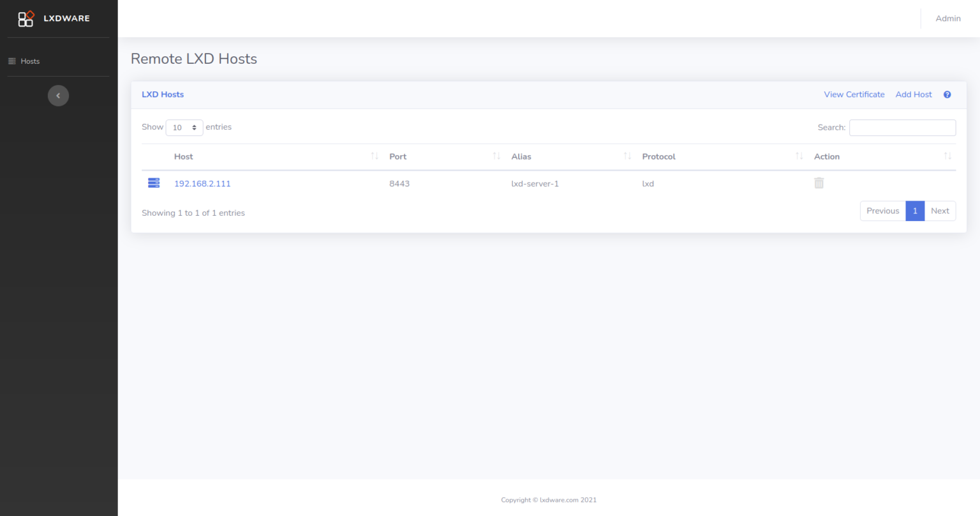980x516 pixels.
Task: Delete the host using the trash icon
Action: (819, 183)
